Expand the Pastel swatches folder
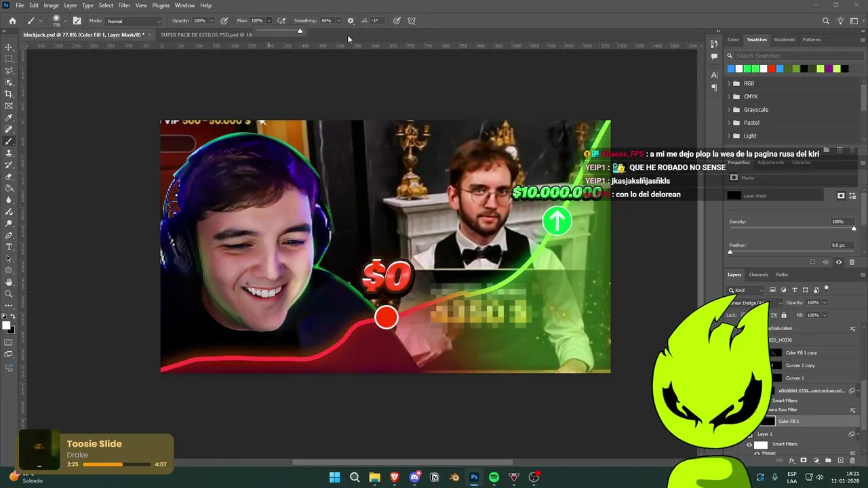Screen dimensions: 868x488 729,123
